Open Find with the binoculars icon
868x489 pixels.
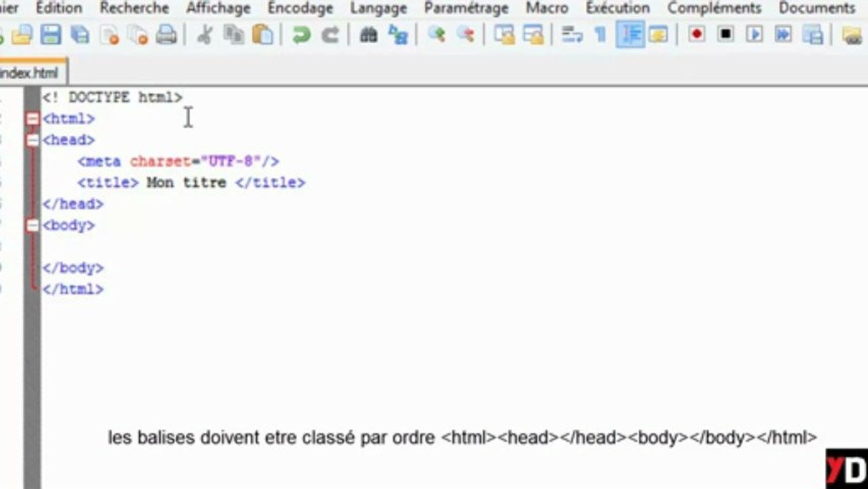pos(368,34)
